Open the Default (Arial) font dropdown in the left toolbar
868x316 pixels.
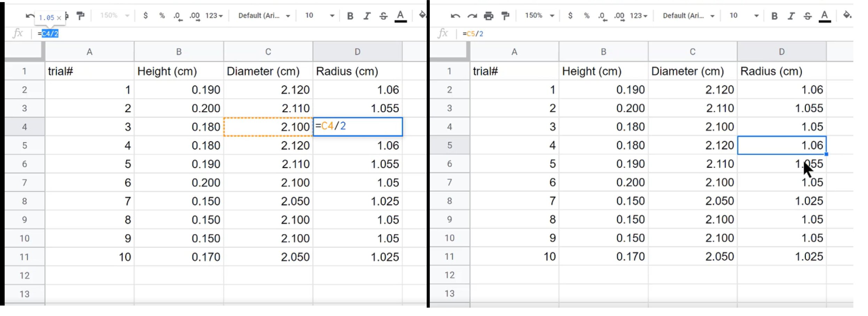tap(264, 16)
